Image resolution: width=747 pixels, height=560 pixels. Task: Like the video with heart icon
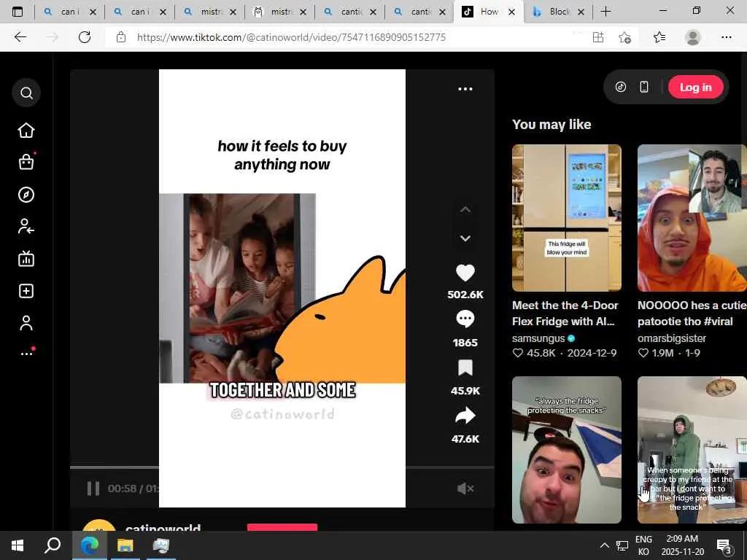click(465, 273)
